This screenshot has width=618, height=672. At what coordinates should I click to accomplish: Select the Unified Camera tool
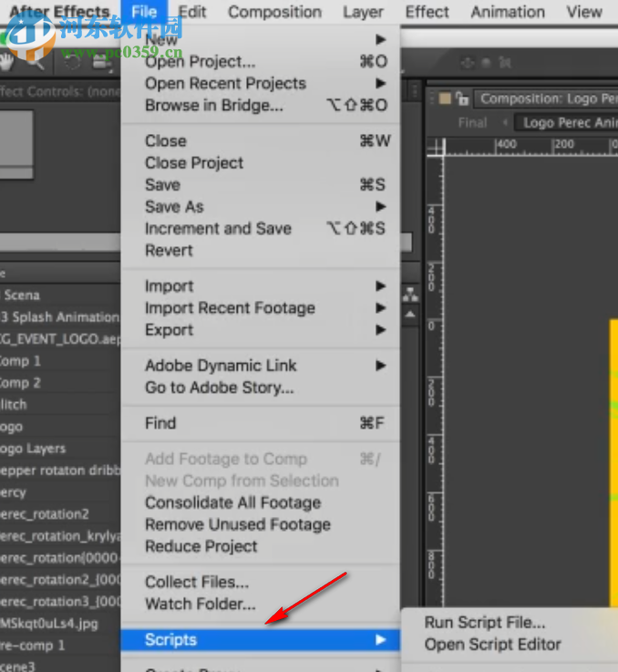[x=102, y=63]
